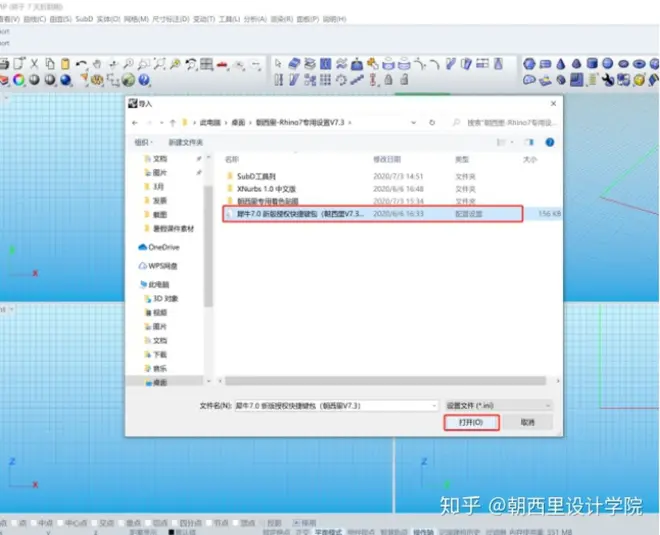Go back with dialog's back arrow

135,123
